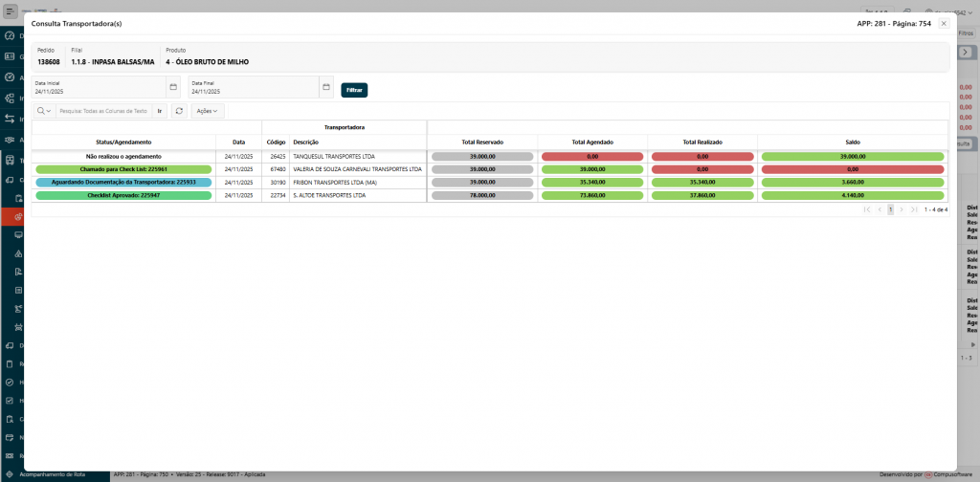Click pedido number 138608
Screen dimensions: 980x482
(49, 62)
